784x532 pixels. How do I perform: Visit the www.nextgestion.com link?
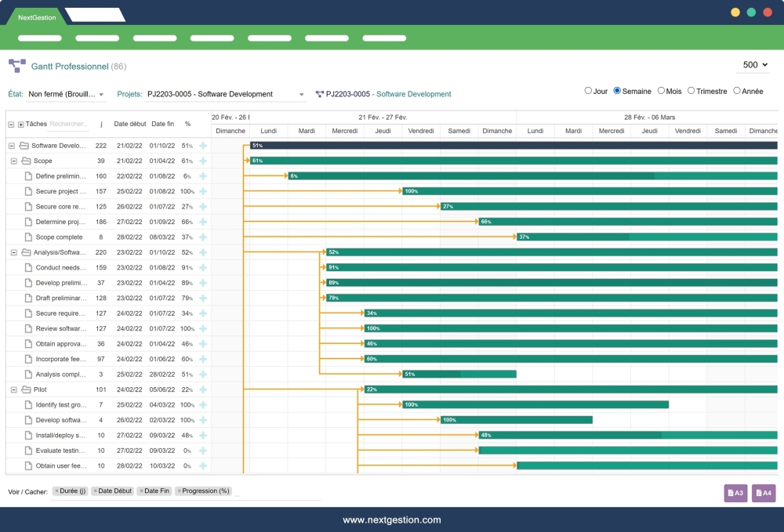tap(392, 519)
